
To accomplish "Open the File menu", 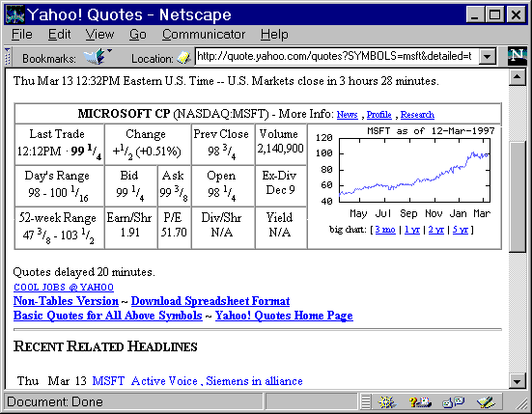I will 22,34.
